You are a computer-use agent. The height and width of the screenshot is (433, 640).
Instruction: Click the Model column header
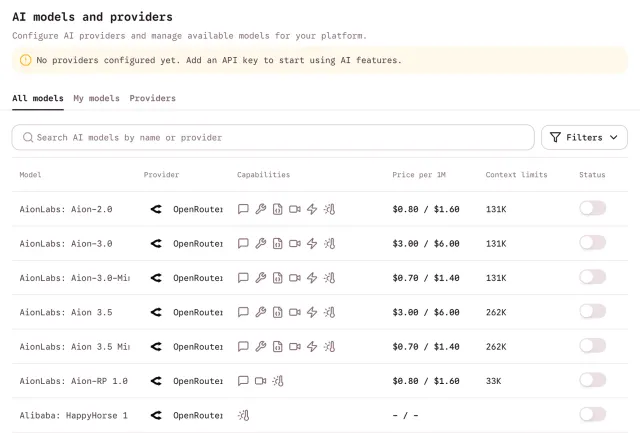pyautogui.click(x=30, y=175)
